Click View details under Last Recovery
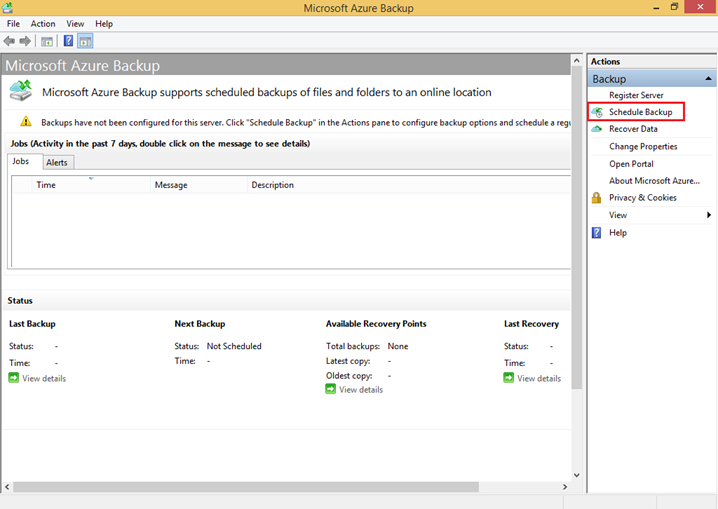This screenshot has width=718, height=509. tap(539, 379)
